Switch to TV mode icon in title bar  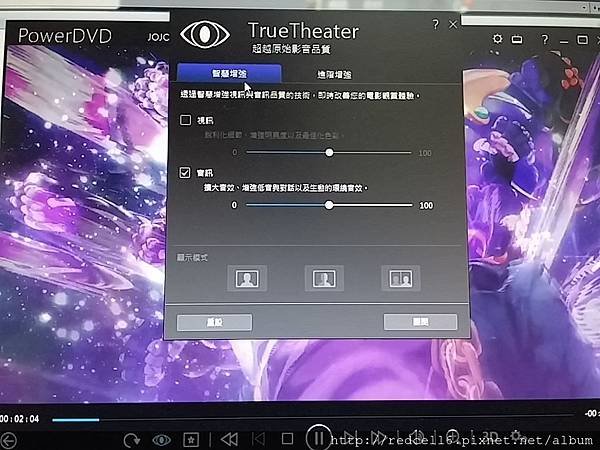(x=517, y=39)
